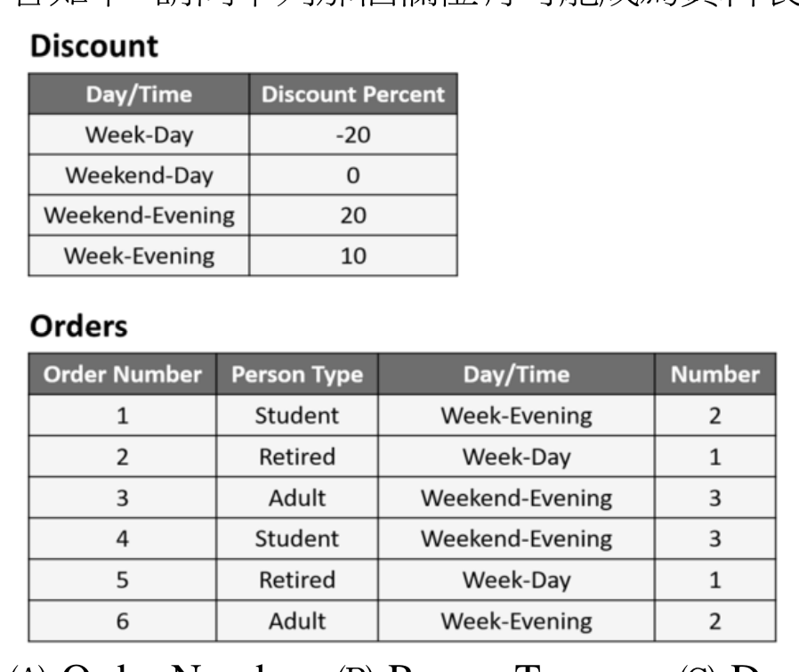
Task: Select the order number 5 cell
Action: click(x=123, y=579)
